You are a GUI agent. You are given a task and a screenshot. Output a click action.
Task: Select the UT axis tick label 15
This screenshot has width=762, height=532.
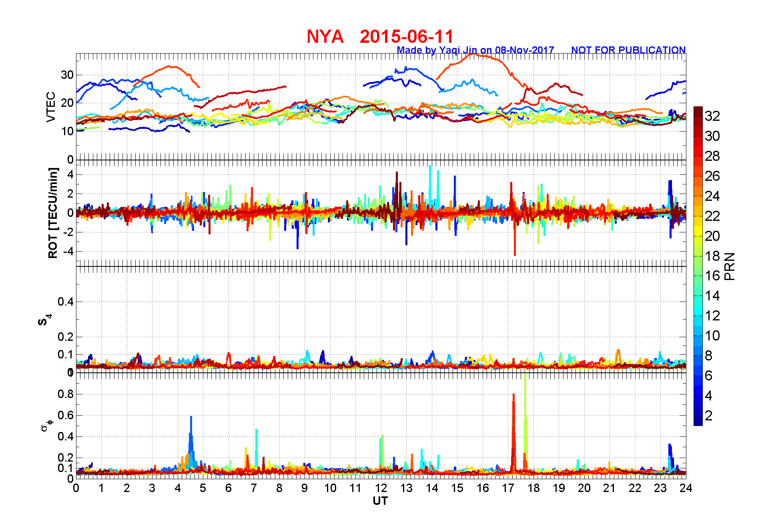point(457,488)
